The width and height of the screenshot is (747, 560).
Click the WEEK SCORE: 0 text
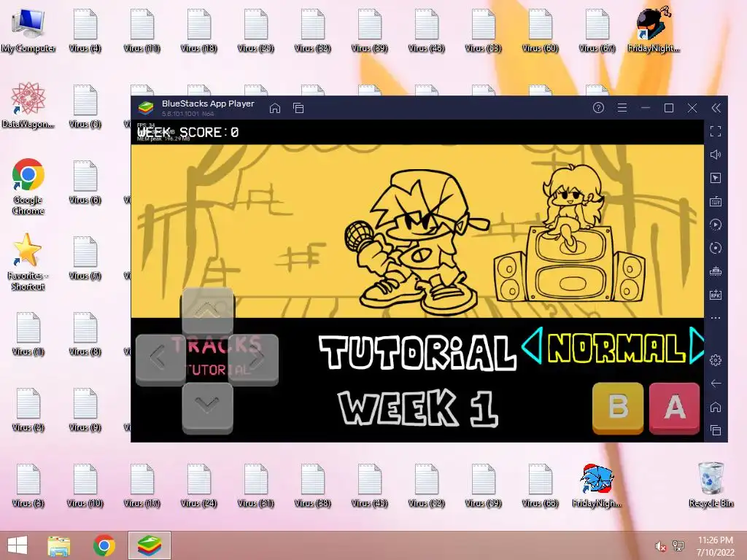coord(187,133)
